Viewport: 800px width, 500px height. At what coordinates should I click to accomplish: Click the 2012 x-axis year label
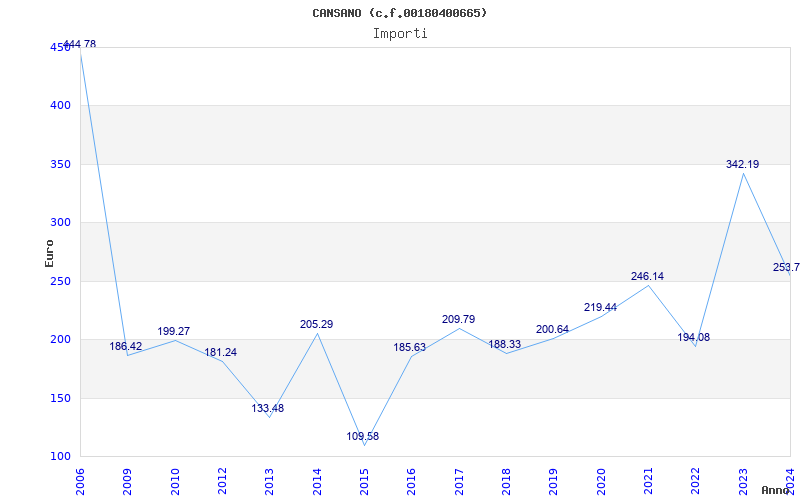click(x=222, y=481)
